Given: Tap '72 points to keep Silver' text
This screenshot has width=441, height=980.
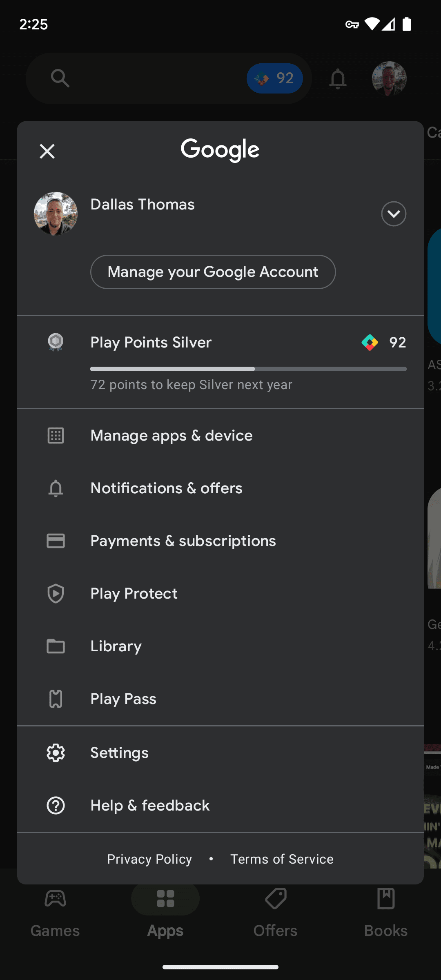Looking at the screenshot, I should coord(191,385).
